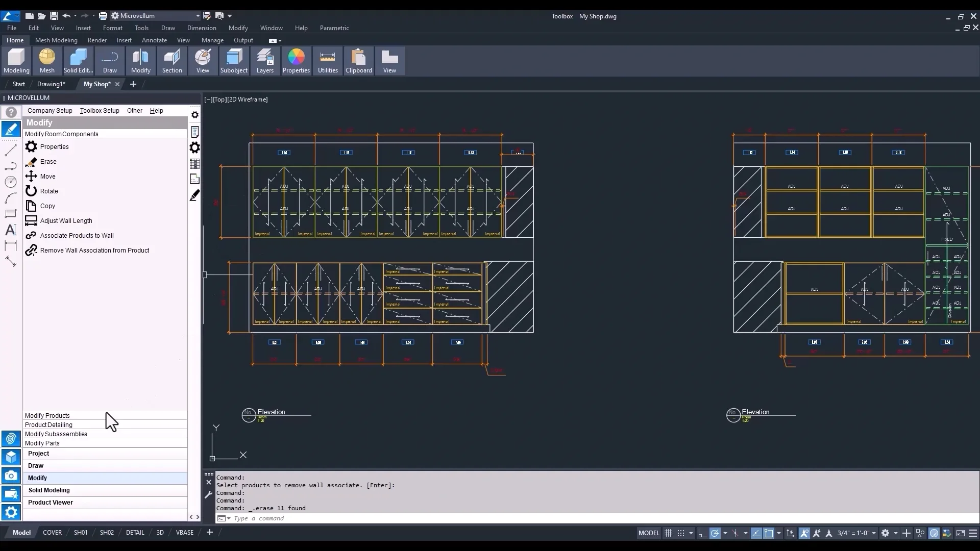Screen dimensions: 980x551
Task: Click Associate Products to Wall link icon
Action: pos(31,236)
